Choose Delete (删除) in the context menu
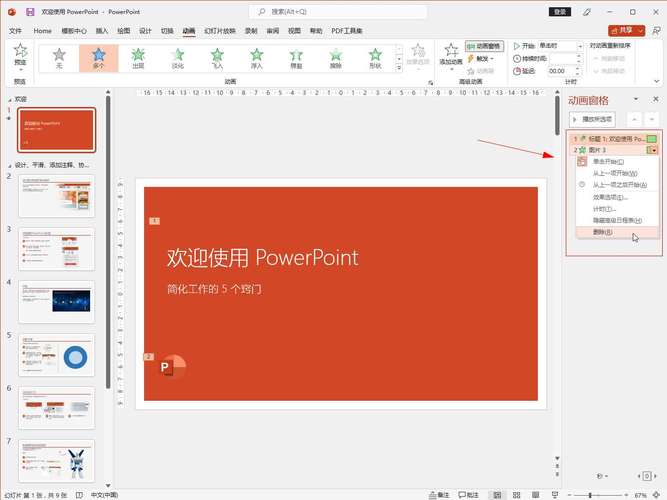The image size is (667, 500). [x=617, y=232]
